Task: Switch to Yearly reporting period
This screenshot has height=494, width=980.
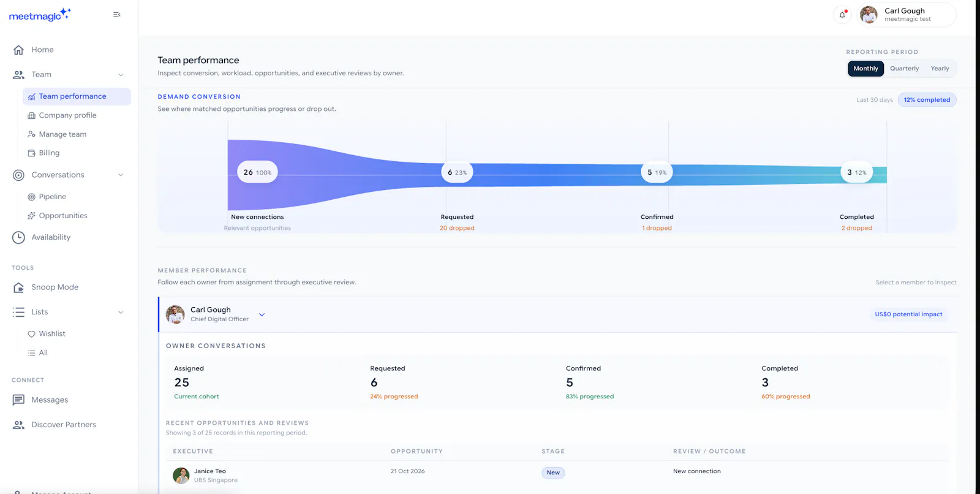Action: 940,69
